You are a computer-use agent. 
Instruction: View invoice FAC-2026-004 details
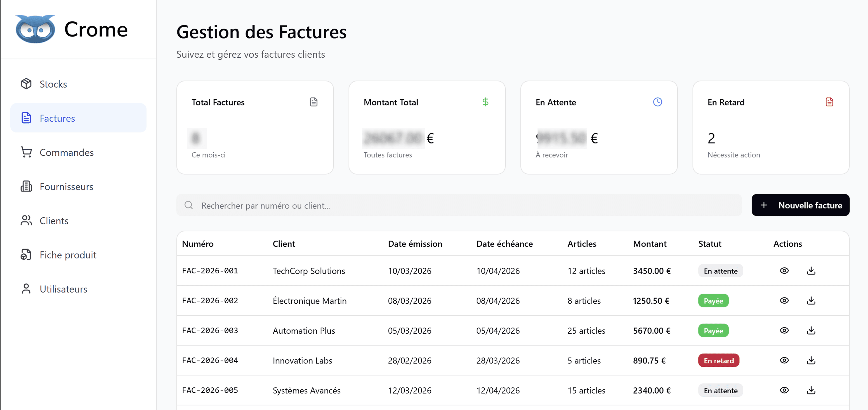[x=784, y=360]
